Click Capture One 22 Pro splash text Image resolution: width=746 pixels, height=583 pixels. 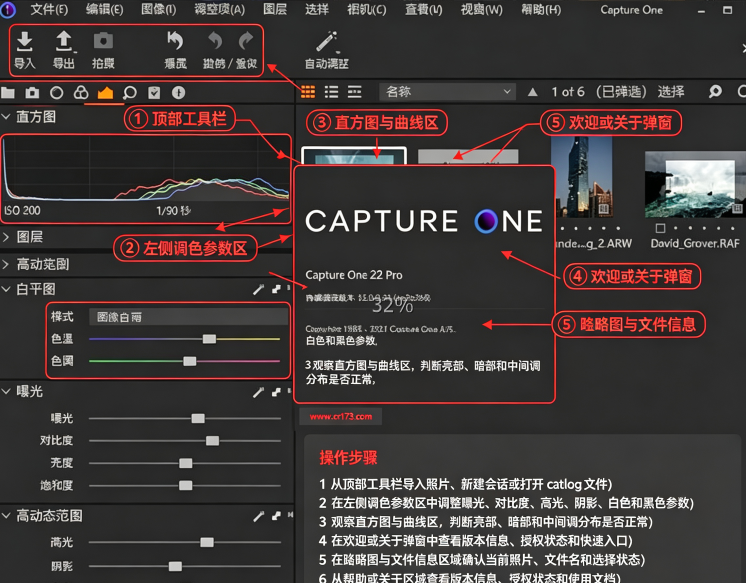353,275
